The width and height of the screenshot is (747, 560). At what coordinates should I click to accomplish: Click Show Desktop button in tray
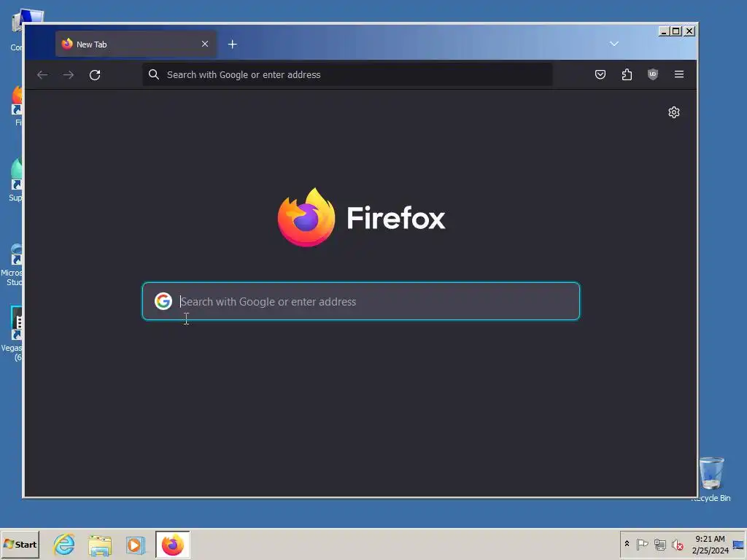(738, 545)
